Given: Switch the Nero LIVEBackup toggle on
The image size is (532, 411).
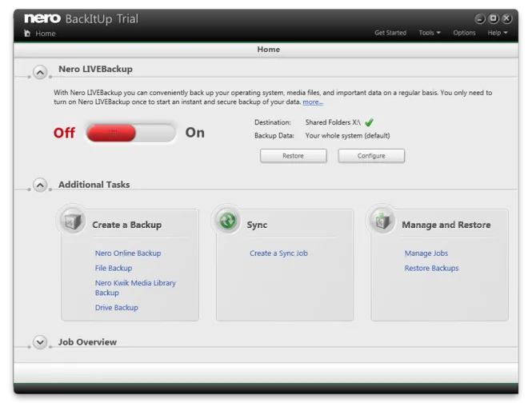Looking at the screenshot, I should (130, 133).
